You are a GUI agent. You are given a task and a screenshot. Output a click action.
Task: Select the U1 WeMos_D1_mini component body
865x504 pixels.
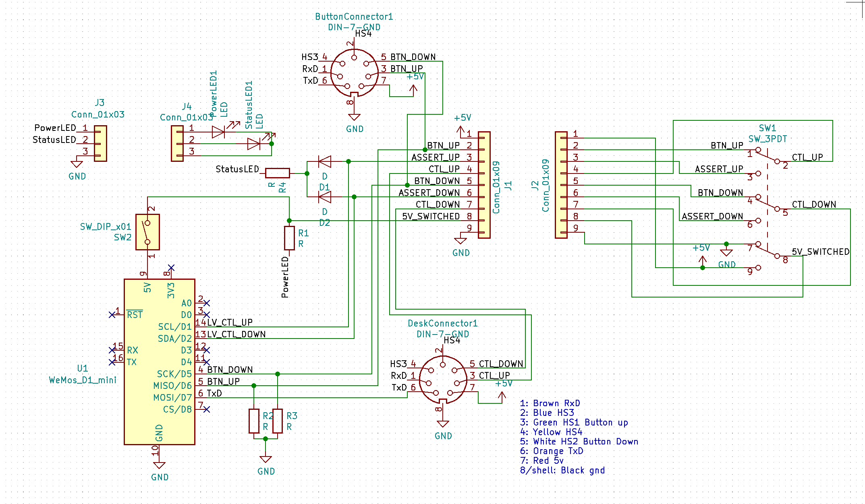click(160, 362)
